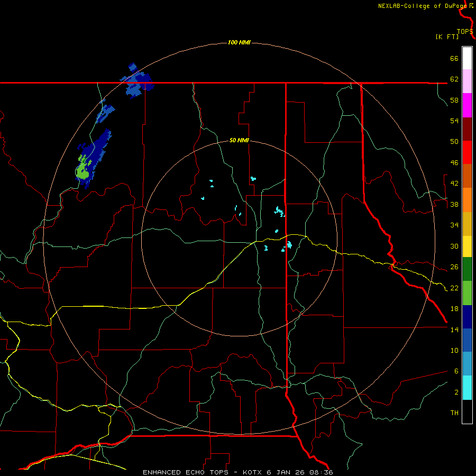This screenshot has height=476, width=476.
Task: Select the dark green legend swatch
Action: coord(467,269)
